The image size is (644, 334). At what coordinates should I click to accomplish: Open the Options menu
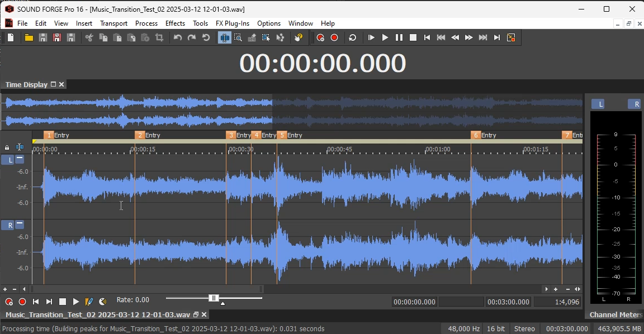[268, 23]
